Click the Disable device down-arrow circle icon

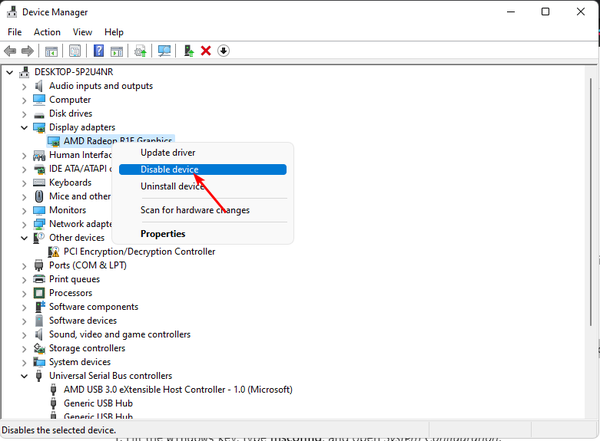[223, 51]
